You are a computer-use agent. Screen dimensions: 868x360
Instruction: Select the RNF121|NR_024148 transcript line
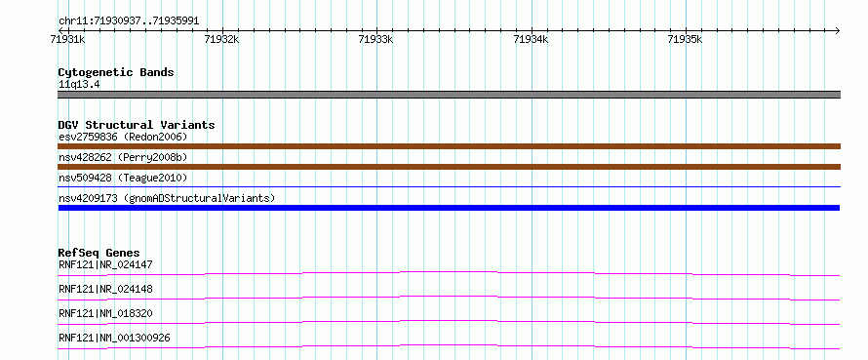(449, 298)
